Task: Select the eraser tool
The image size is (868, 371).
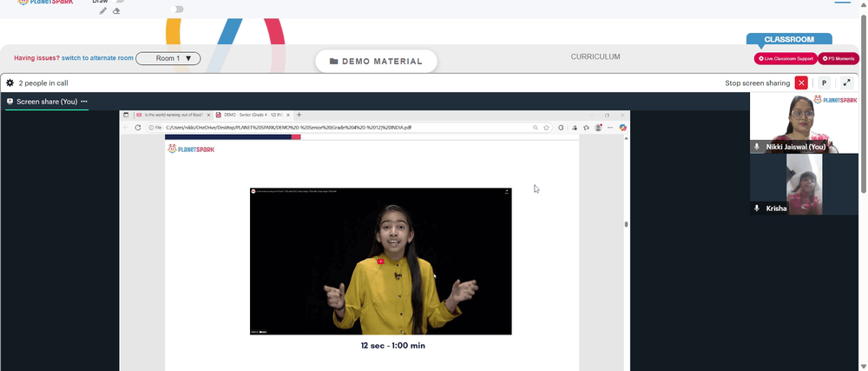Action: tap(116, 11)
